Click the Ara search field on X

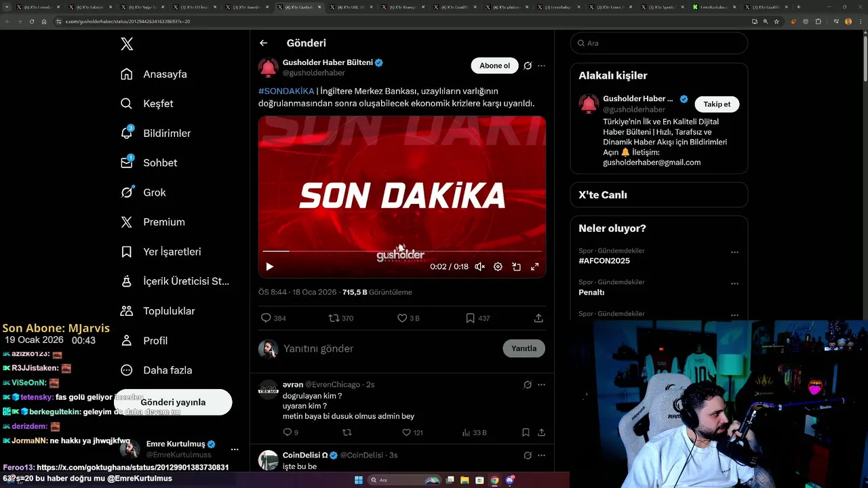click(x=659, y=43)
